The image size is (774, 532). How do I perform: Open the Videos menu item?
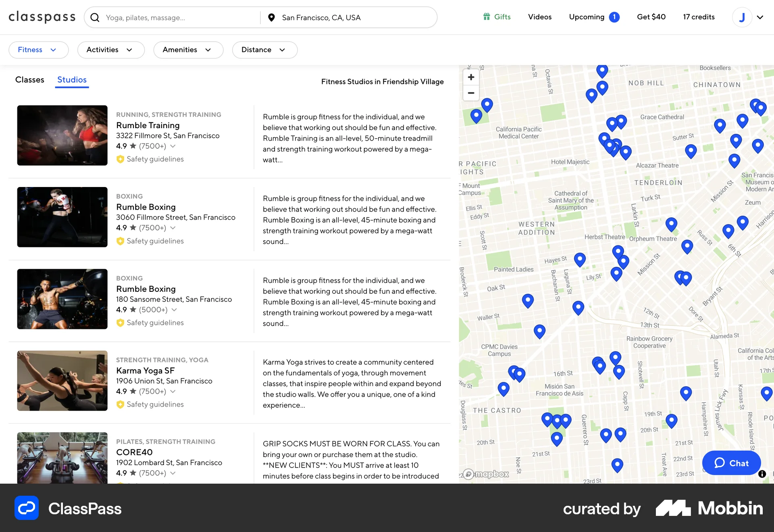click(540, 17)
